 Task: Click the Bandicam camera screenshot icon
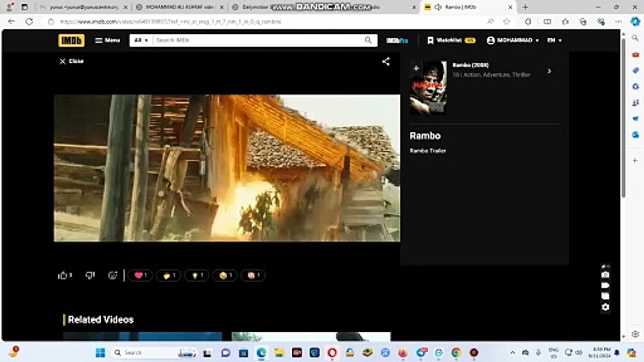tap(605, 275)
